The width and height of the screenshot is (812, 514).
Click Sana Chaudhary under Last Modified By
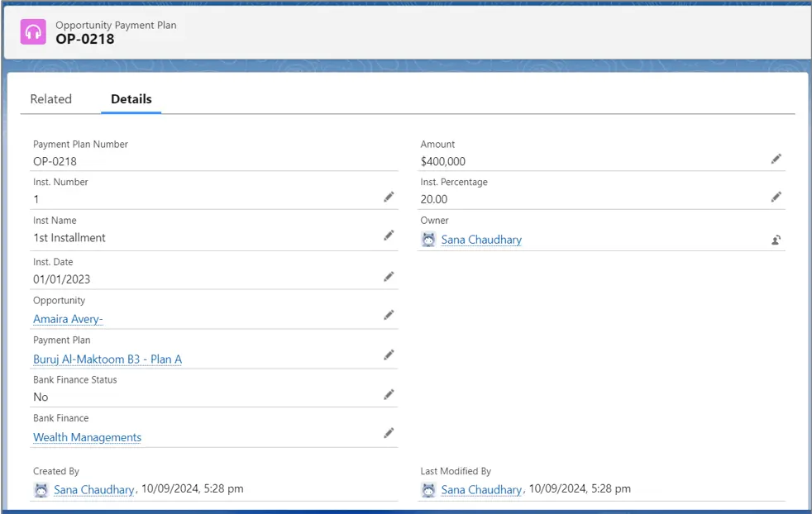point(481,489)
